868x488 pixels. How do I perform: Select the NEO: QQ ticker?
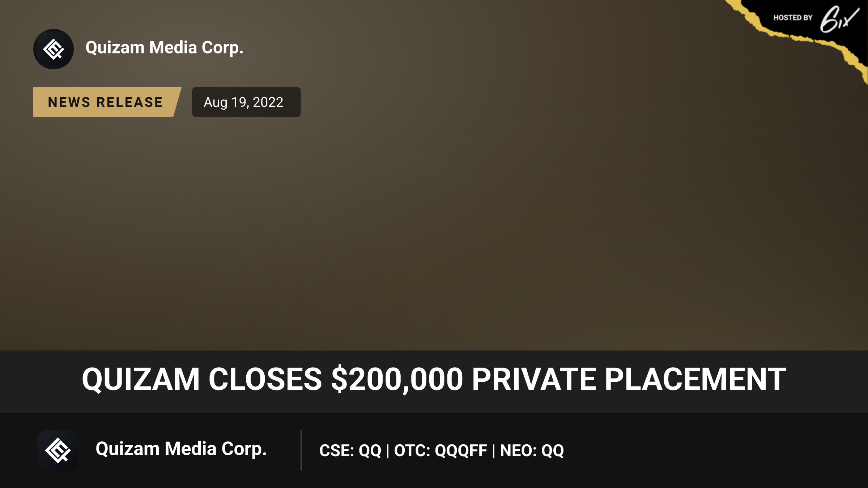click(x=532, y=451)
